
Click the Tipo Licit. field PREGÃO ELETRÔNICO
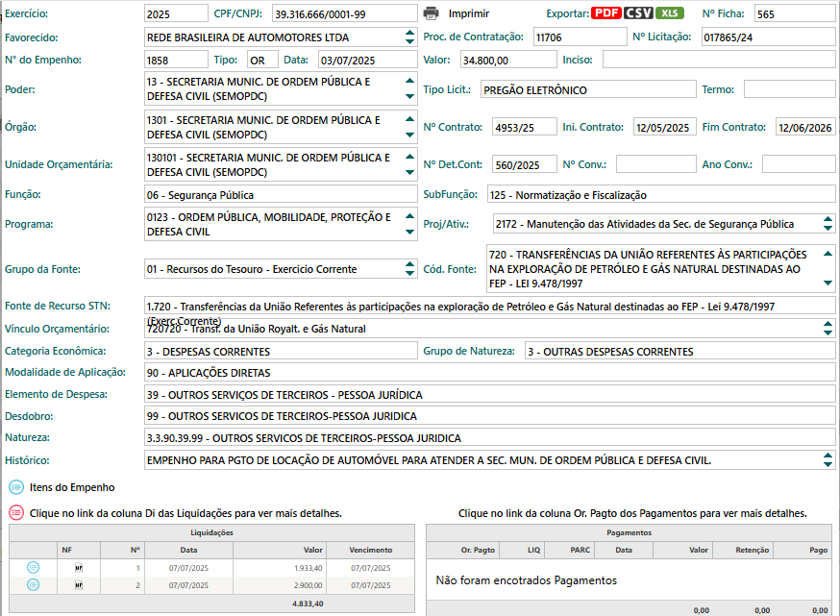click(x=589, y=89)
